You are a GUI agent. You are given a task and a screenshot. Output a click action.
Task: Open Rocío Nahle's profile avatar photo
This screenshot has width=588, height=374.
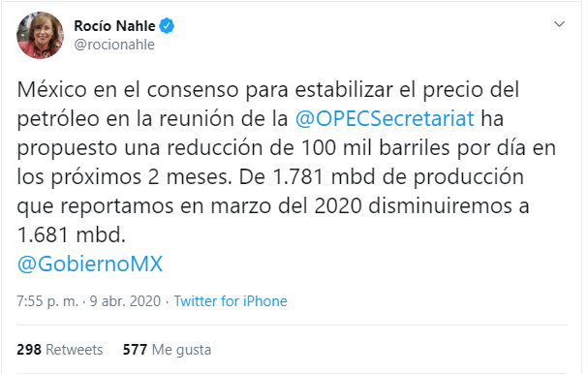[40, 35]
